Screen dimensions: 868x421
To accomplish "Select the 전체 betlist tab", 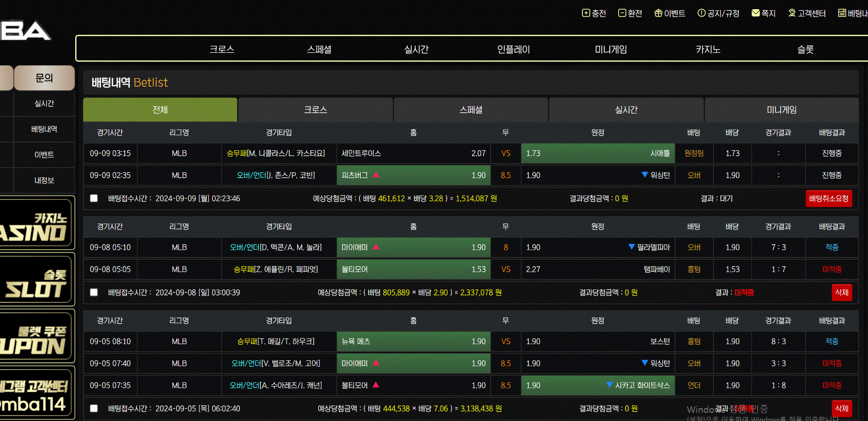I will (x=160, y=109).
